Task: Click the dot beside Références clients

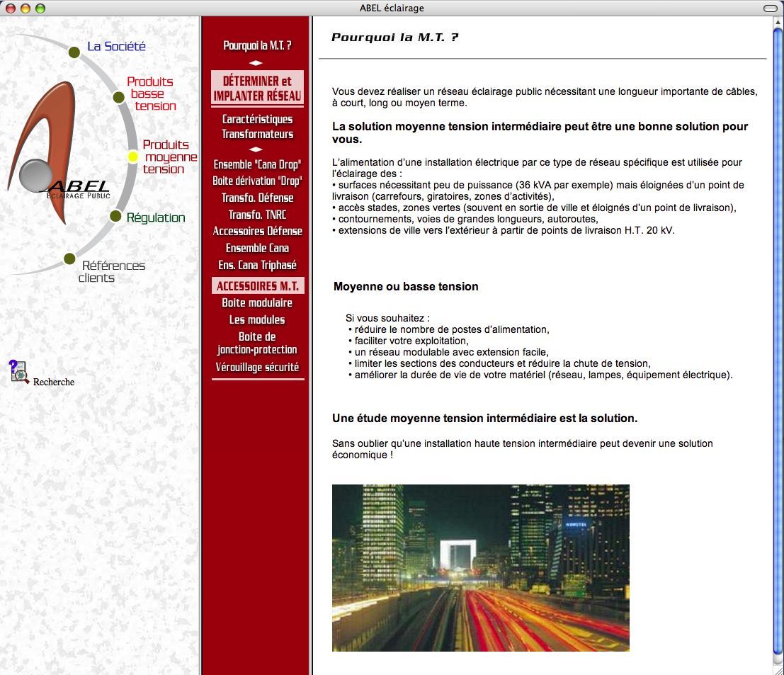Action: coord(69,259)
